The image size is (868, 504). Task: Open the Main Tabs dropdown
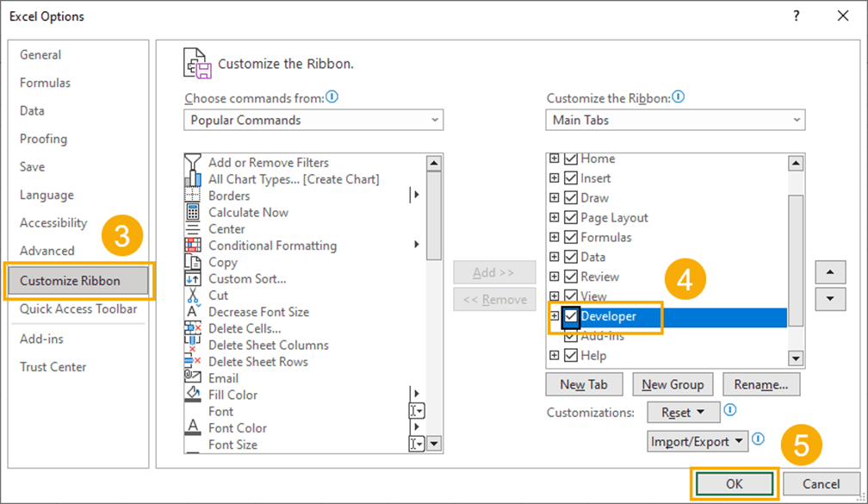click(x=675, y=120)
